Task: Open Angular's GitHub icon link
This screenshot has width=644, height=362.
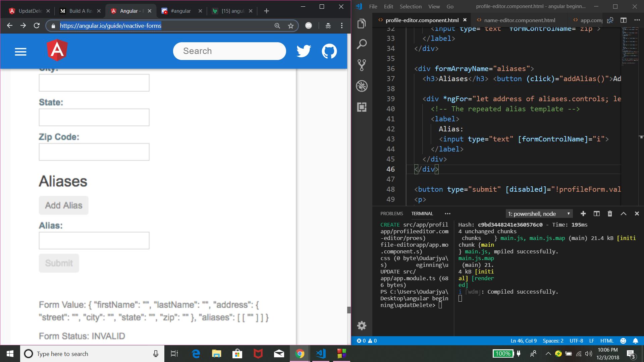Action: (x=329, y=51)
